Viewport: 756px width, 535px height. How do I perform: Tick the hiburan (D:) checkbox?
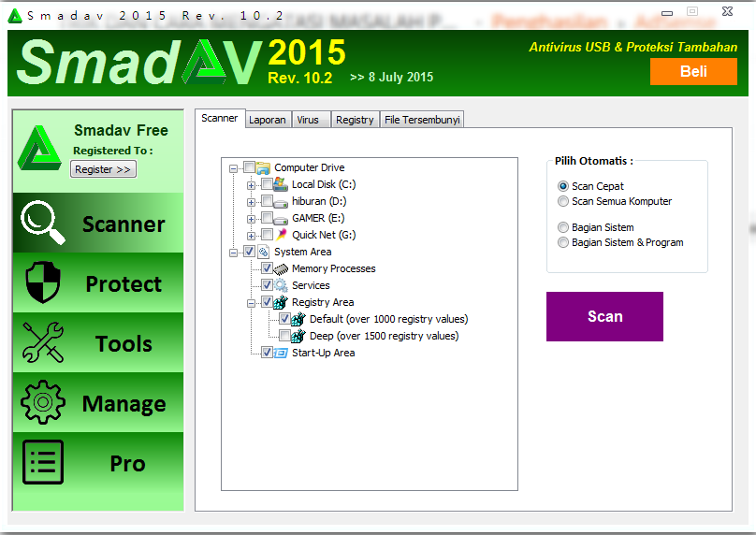pyautogui.click(x=267, y=200)
